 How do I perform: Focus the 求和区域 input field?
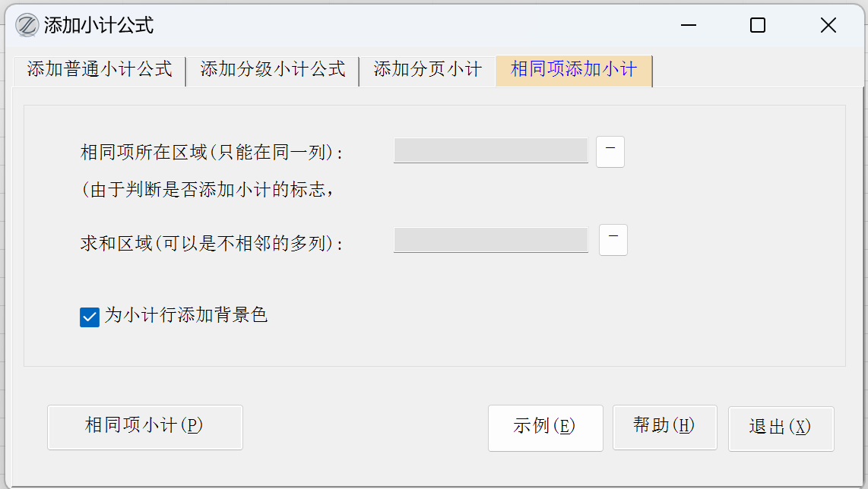click(490, 240)
